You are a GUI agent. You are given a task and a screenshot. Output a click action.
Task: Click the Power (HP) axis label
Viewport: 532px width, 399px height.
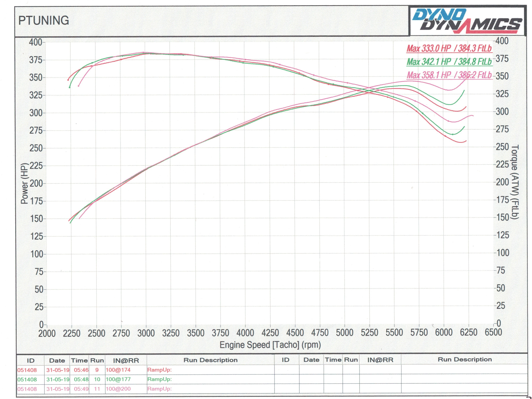[24, 183]
